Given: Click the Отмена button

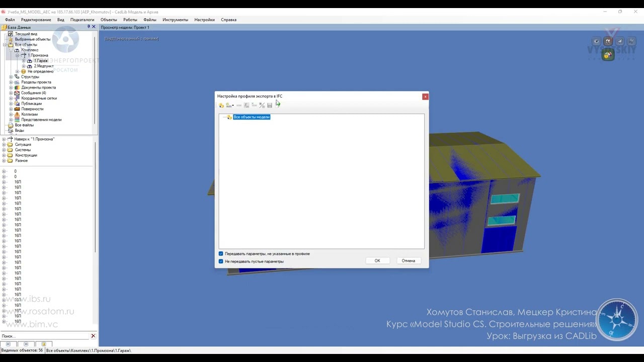Looking at the screenshot, I should click(409, 260).
